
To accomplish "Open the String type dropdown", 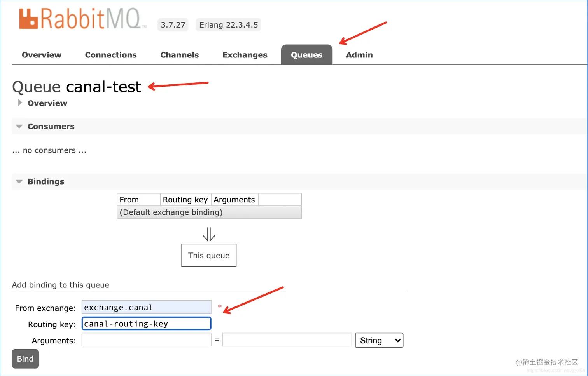I will coord(379,340).
